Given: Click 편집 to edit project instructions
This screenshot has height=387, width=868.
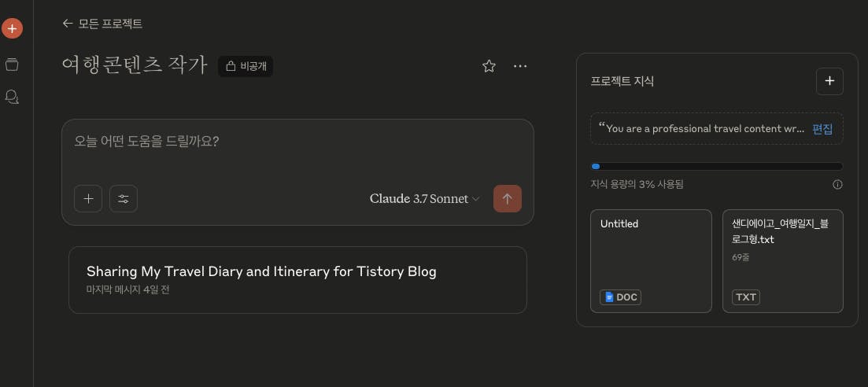Looking at the screenshot, I should click(822, 129).
